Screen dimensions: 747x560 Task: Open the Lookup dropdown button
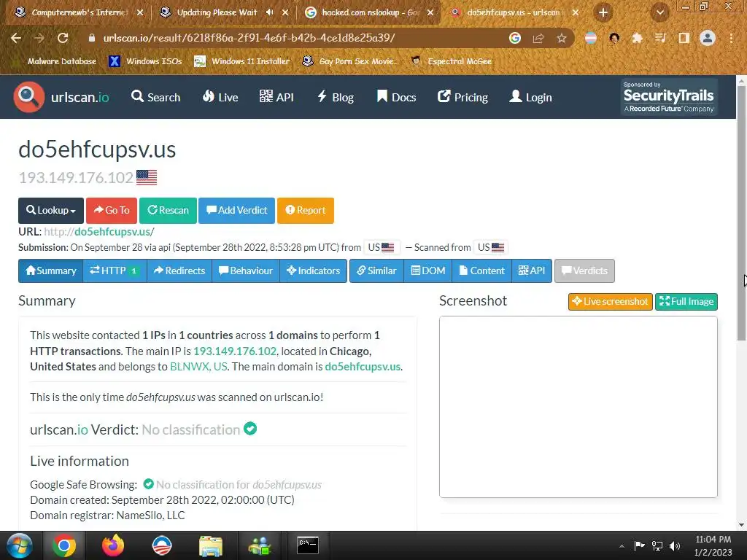pos(51,211)
